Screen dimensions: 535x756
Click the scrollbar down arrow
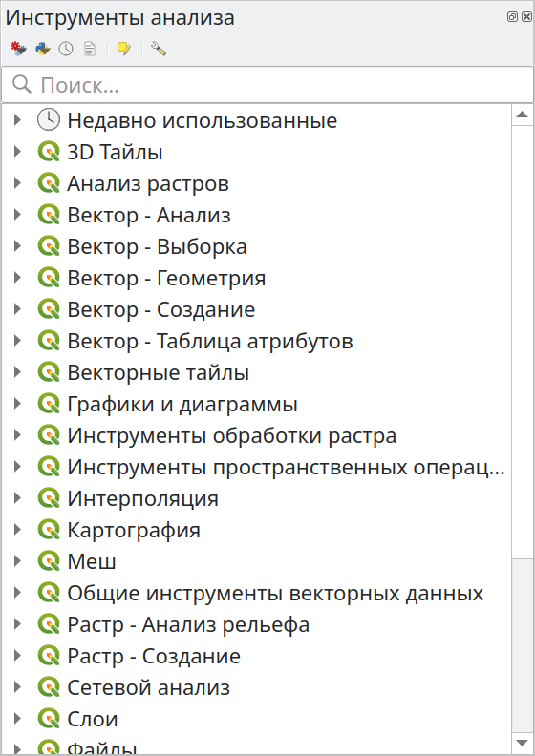523,743
